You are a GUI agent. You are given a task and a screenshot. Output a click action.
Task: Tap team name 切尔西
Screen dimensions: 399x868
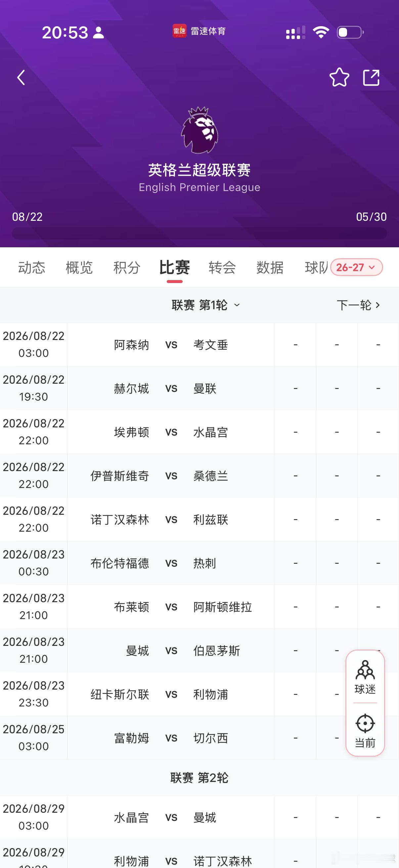[x=211, y=738]
